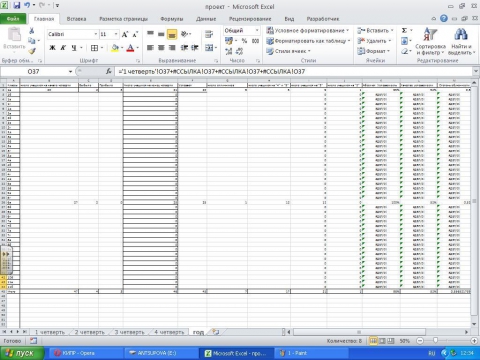Click the Insert Function fx icon
The height and width of the screenshot is (360, 480).
[108, 71]
